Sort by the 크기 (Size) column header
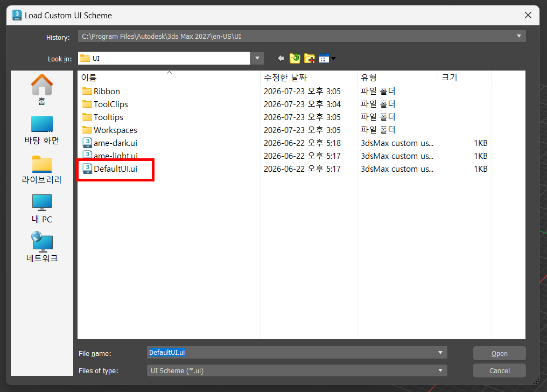The height and width of the screenshot is (392, 547). [465, 78]
